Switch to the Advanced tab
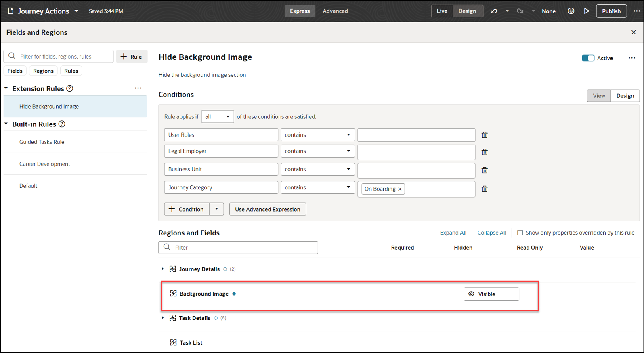 coord(335,11)
